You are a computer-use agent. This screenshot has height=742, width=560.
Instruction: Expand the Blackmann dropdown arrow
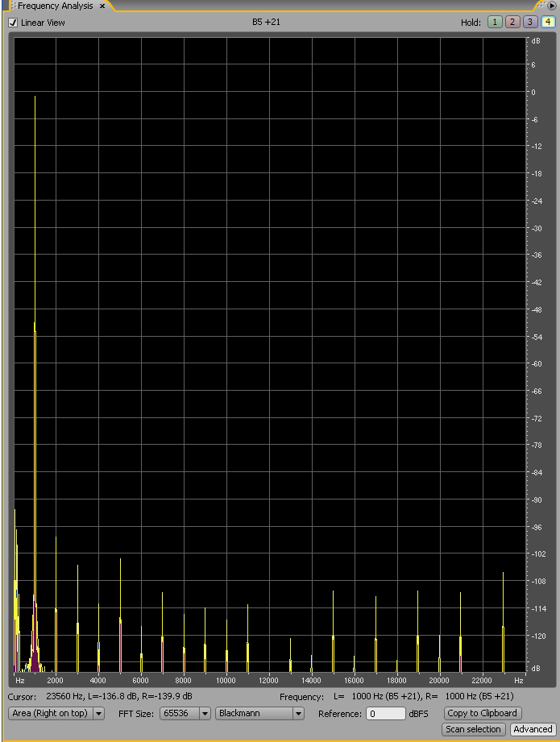pyautogui.click(x=298, y=713)
